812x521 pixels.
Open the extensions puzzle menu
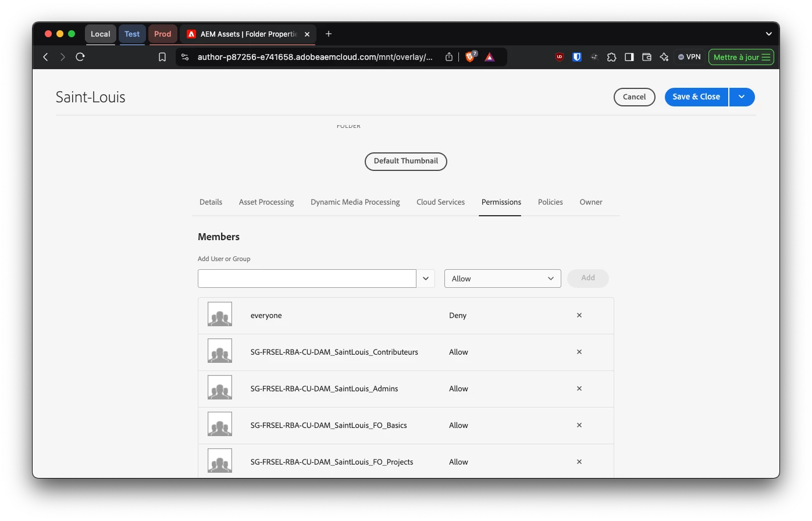pyautogui.click(x=611, y=57)
